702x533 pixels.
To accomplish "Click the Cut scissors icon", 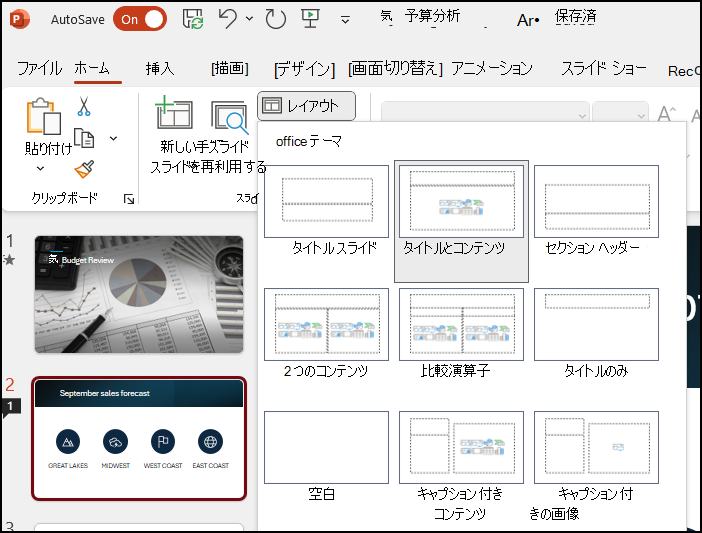I will click(84, 107).
